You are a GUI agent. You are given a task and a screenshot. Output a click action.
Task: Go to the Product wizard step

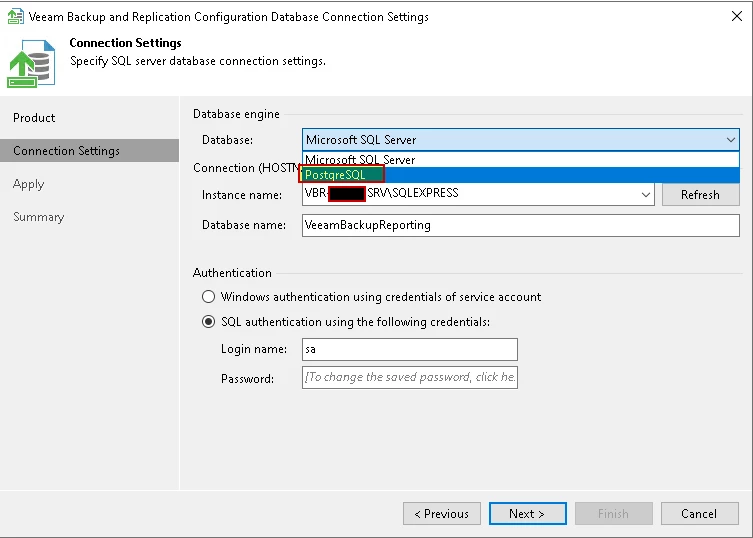point(34,118)
